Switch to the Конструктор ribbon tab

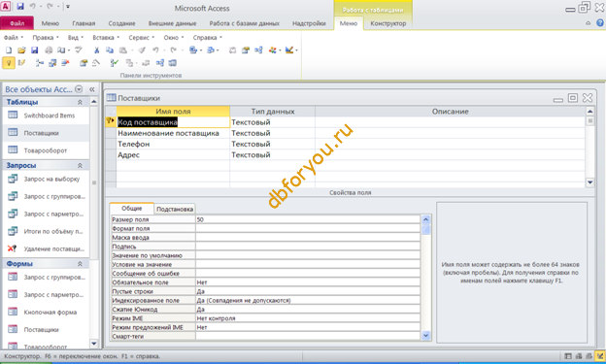pyautogui.click(x=388, y=23)
